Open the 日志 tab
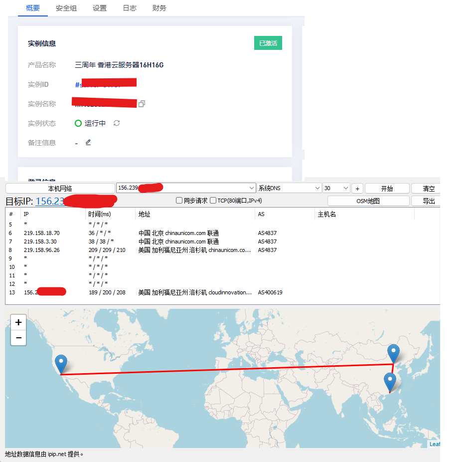 pos(130,8)
